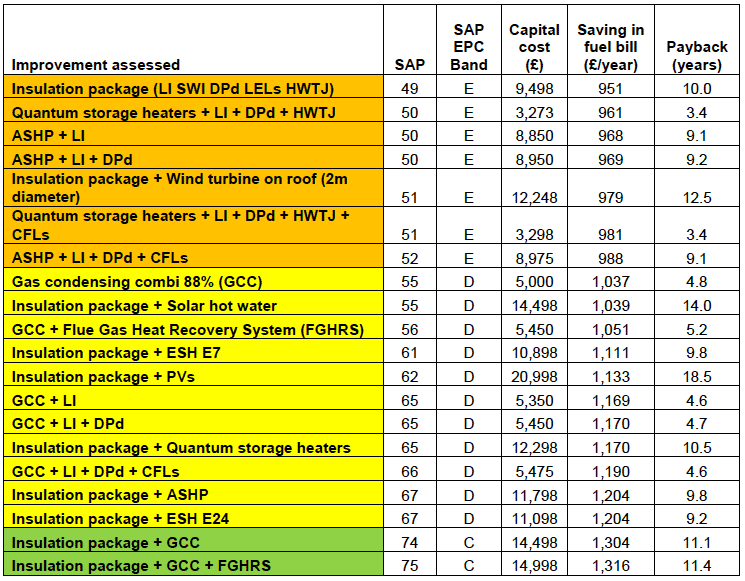Click the 'ASHP + LI + DPd' label costing 8,950
Viewport: 745px width, 581px height.
point(72,160)
